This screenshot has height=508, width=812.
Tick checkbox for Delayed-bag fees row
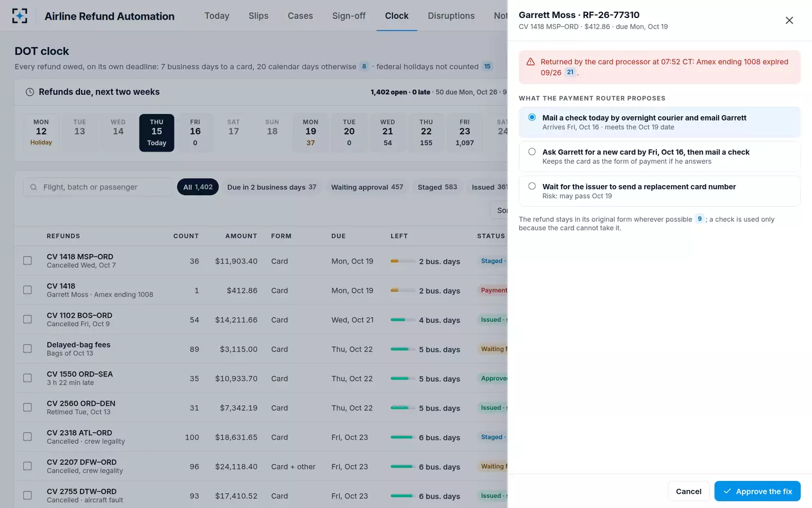tap(27, 348)
